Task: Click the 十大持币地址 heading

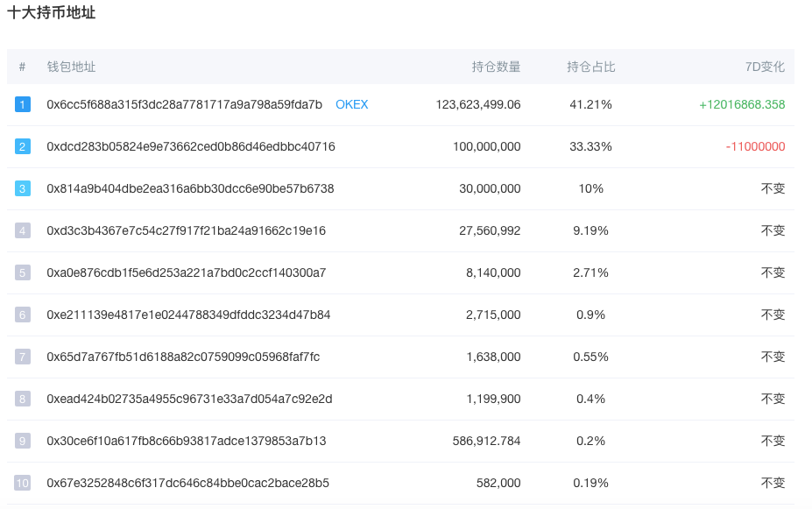Action: point(52,12)
